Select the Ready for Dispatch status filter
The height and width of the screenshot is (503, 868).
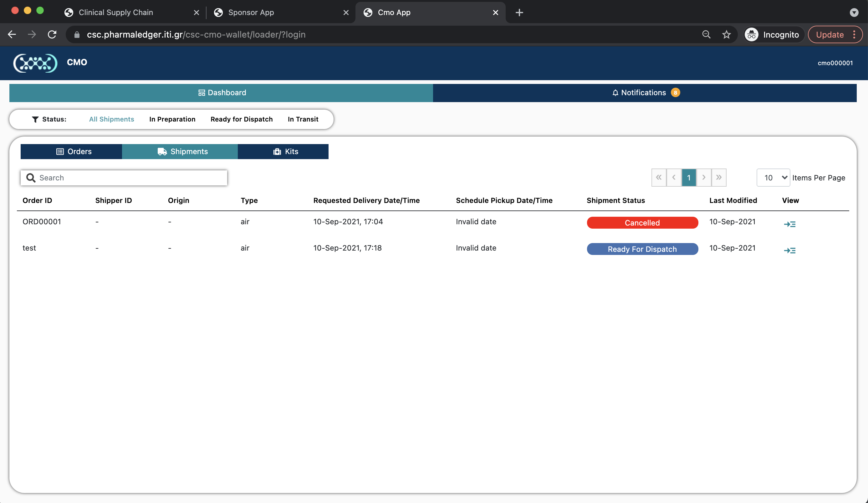[x=242, y=119]
